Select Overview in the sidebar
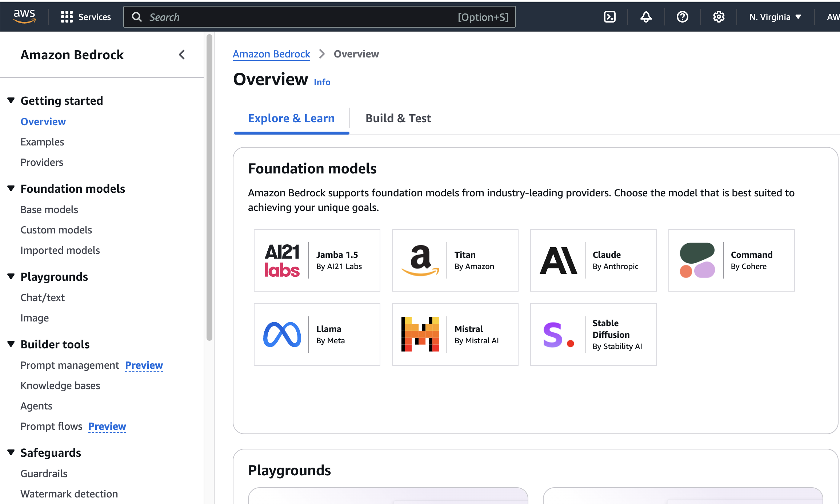This screenshot has height=504, width=840. click(43, 121)
